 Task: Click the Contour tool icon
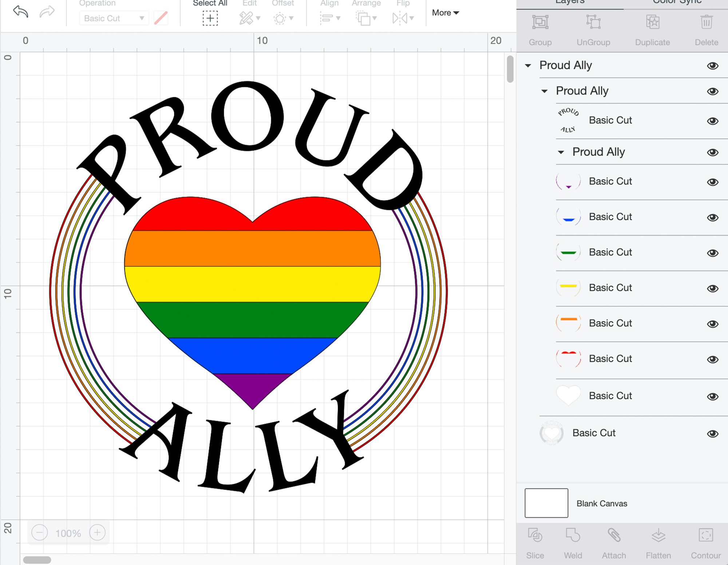pyautogui.click(x=706, y=536)
